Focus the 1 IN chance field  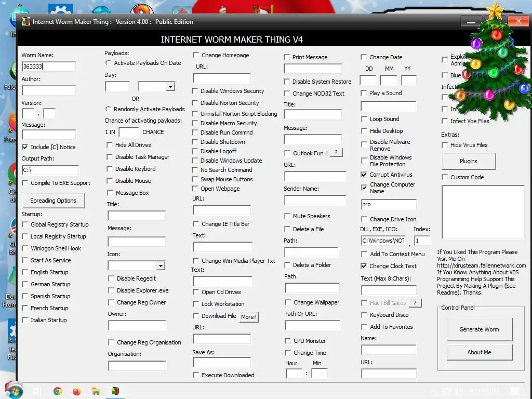(129, 132)
